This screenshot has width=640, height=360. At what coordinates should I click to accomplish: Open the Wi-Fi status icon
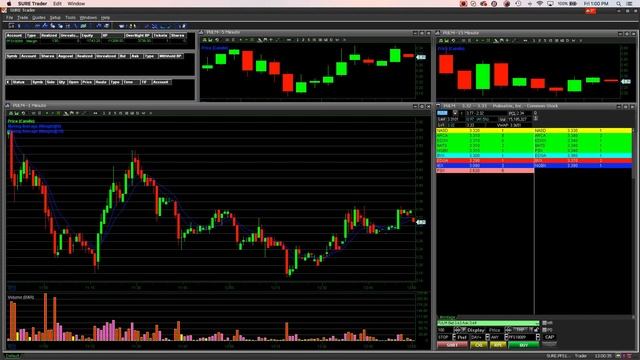pyautogui.click(x=540, y=4)
